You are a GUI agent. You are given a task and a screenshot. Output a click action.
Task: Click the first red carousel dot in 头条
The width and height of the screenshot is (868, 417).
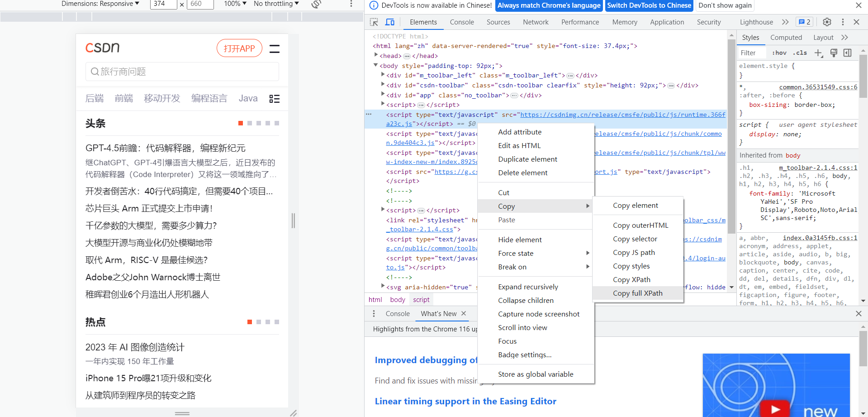241,123
